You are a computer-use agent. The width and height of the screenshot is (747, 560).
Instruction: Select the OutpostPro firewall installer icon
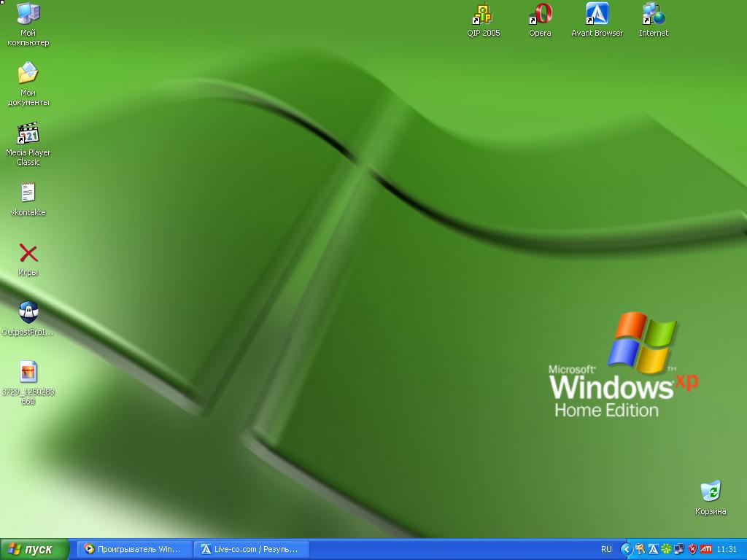28,313
